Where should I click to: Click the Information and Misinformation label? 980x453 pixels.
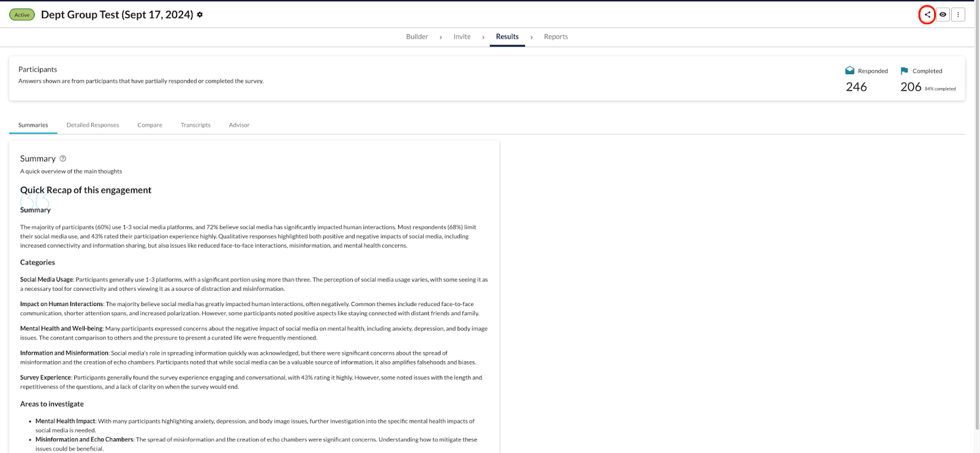pos(64,353)
